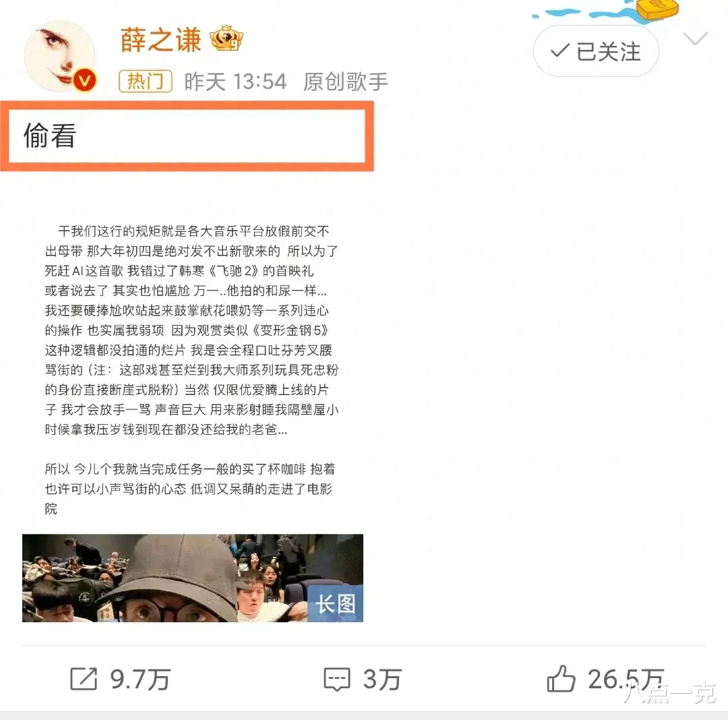Expand the post options chevron
The height and width of the screenshot is (720, 728).
click(695, 38)
